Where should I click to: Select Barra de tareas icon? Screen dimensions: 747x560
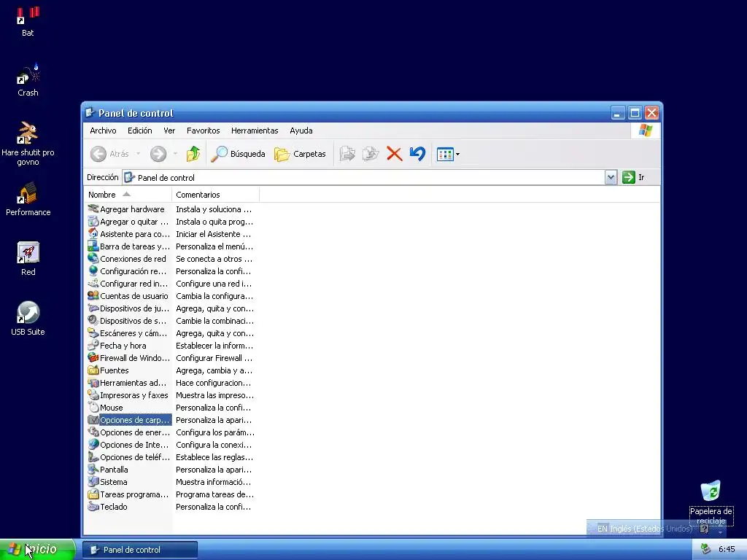(93, 246)
